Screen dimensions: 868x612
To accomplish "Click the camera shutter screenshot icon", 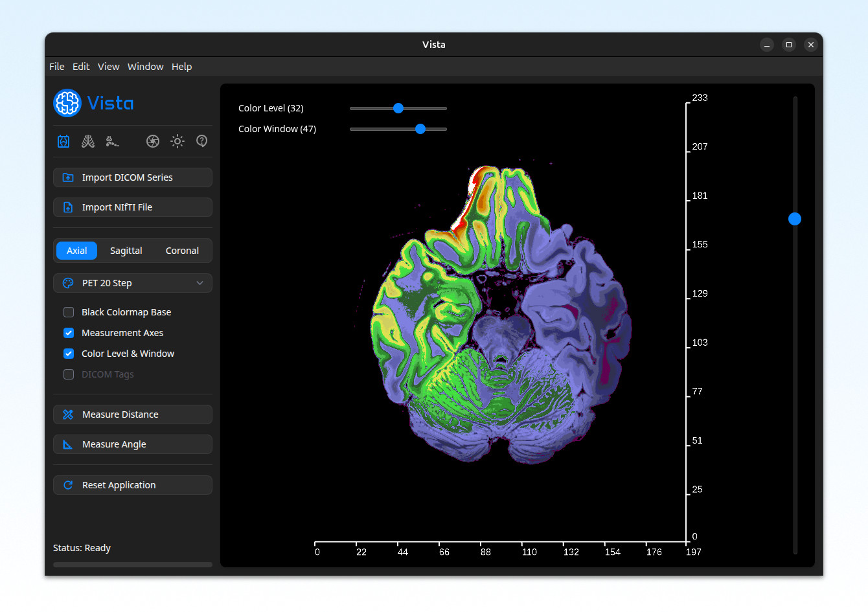I will (153, 141).
